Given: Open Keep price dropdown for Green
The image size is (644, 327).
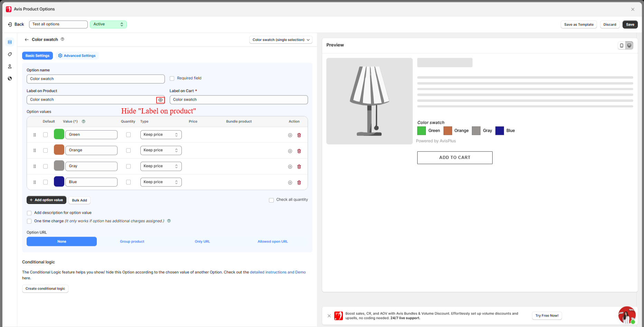Looking at the screenshot, I should 161,135.
